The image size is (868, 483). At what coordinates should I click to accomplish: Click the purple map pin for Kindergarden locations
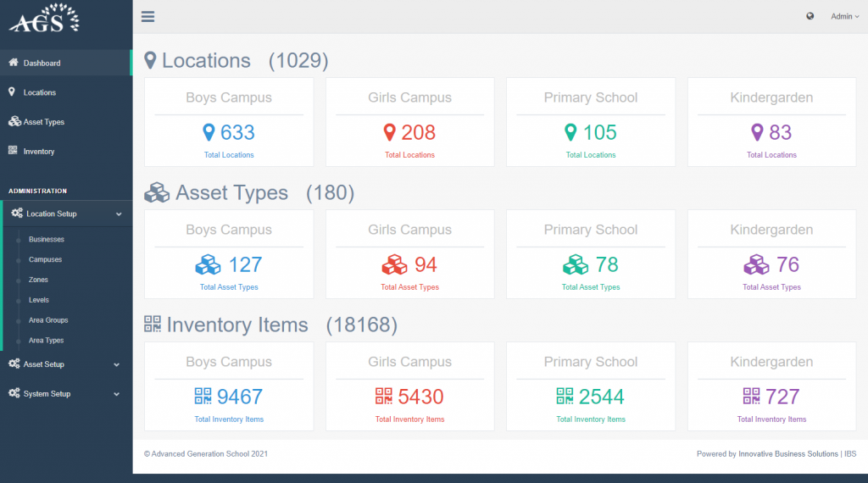coord(757,132)
